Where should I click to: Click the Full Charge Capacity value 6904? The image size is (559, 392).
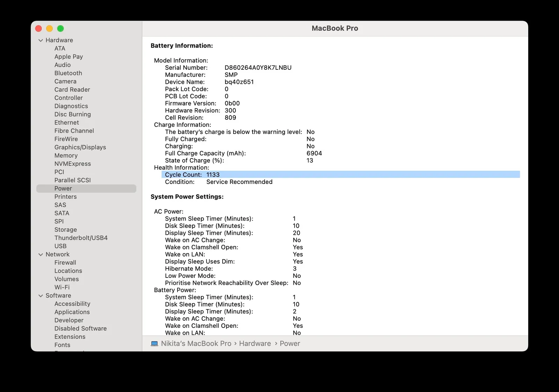314,154
